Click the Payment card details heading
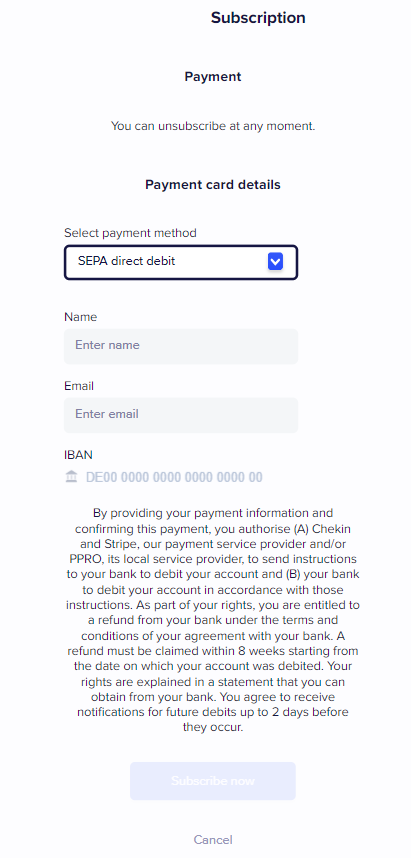Viewport: 411px width, 858px height. click(x=213, y=185)
